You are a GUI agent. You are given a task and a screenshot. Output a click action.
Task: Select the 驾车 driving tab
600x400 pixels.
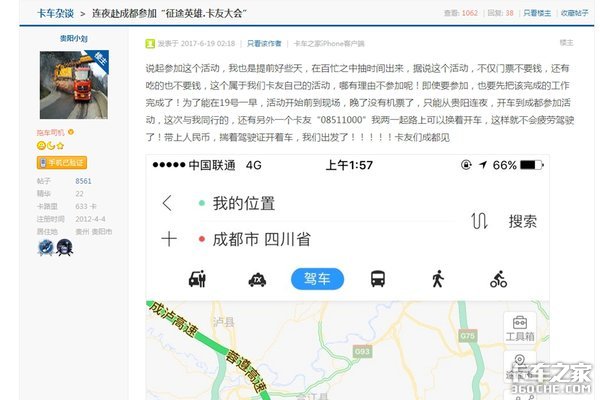tap(317, 279)
